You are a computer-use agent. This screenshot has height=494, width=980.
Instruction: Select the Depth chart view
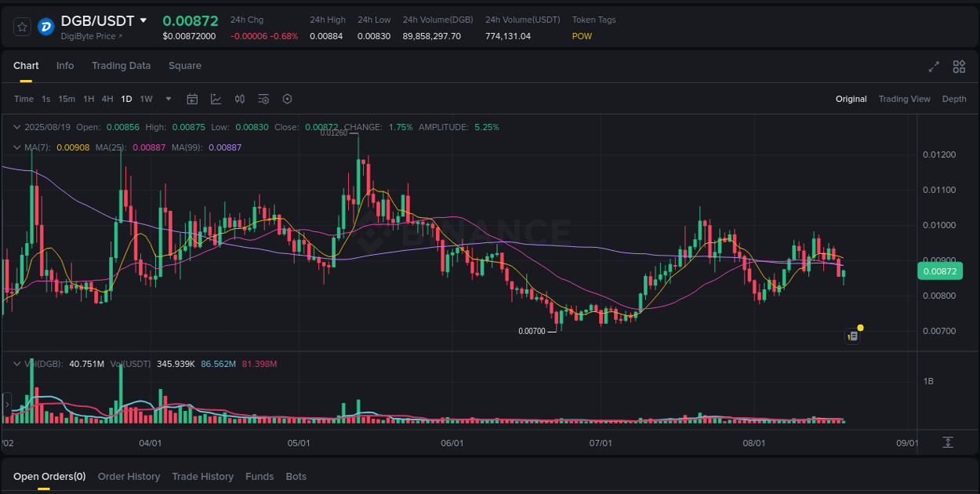coord(954,99)
